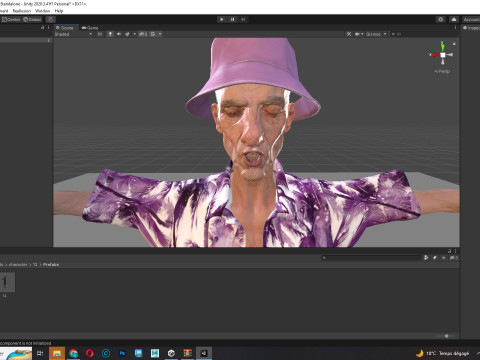This screenshot has width=480, height=360.
Task: Open WinRAR from the taskbar
Action: tap(187, 353)
